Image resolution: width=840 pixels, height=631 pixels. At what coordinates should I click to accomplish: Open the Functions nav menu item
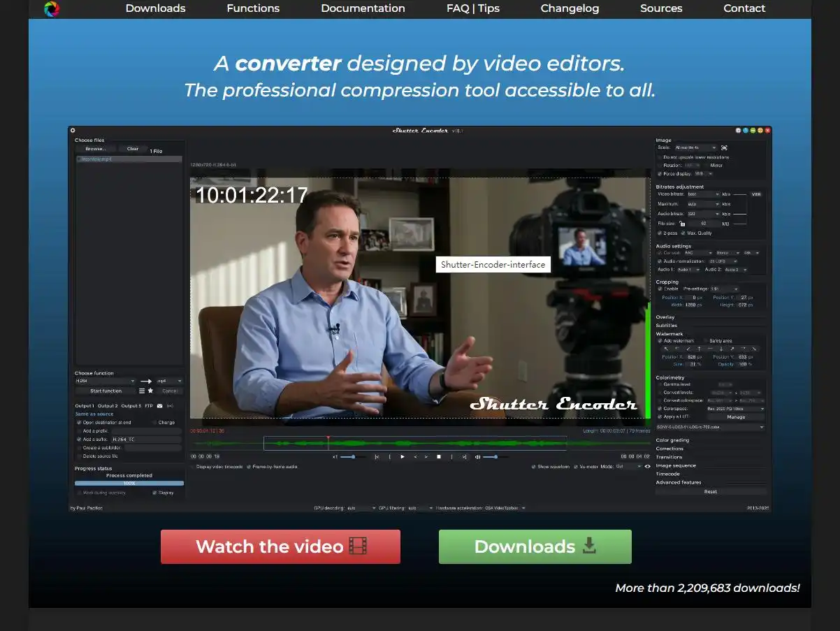[x=253, y=8]
